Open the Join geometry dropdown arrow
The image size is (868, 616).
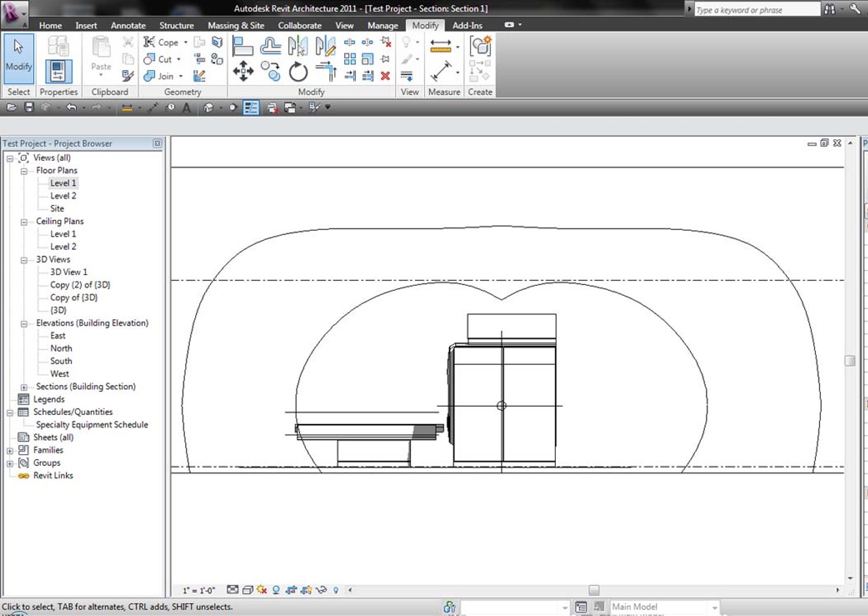point(181,76)
